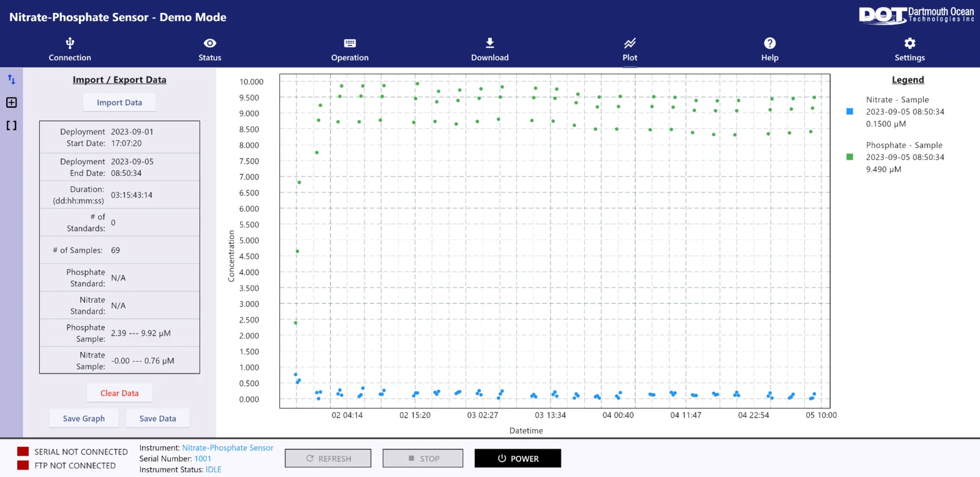The width and height of the screenshot is (980, 477).
Task: Click the Save Graph button
Action: click(x=84, y=418)
